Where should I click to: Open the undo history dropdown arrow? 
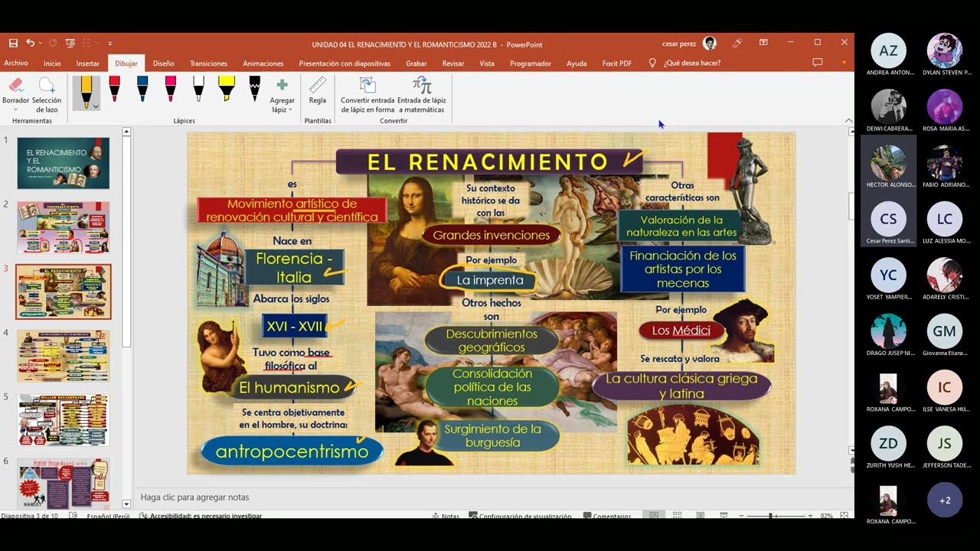40,44
